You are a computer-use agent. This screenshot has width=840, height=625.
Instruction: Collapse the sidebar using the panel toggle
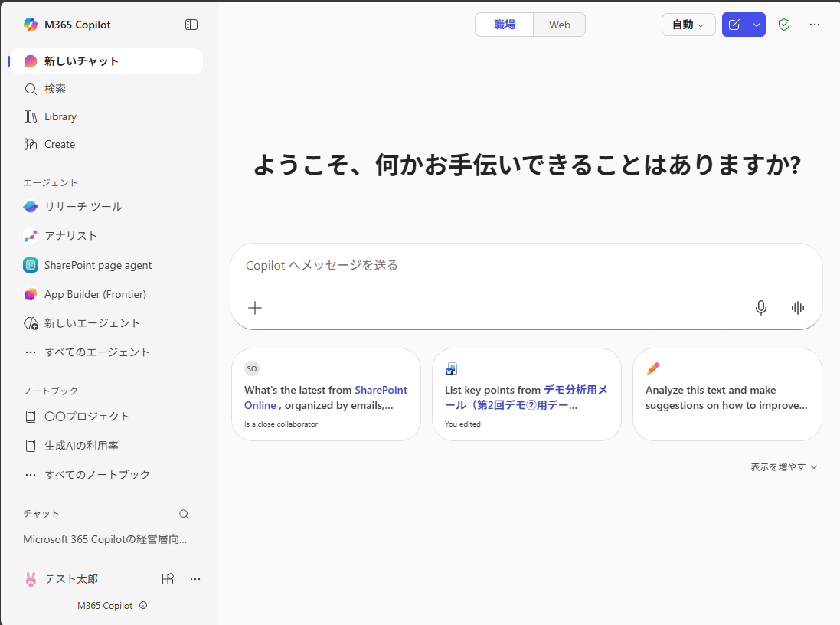point(191,25)
